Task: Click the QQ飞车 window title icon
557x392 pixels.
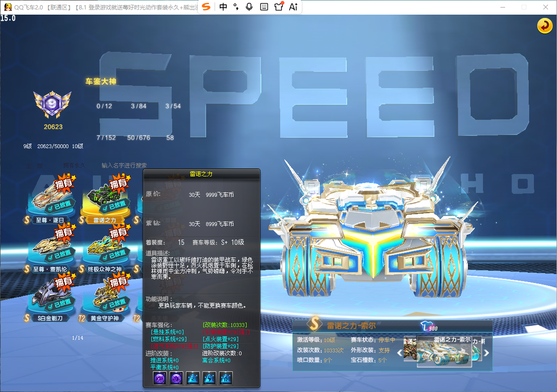Action: (x=8, y=7)
